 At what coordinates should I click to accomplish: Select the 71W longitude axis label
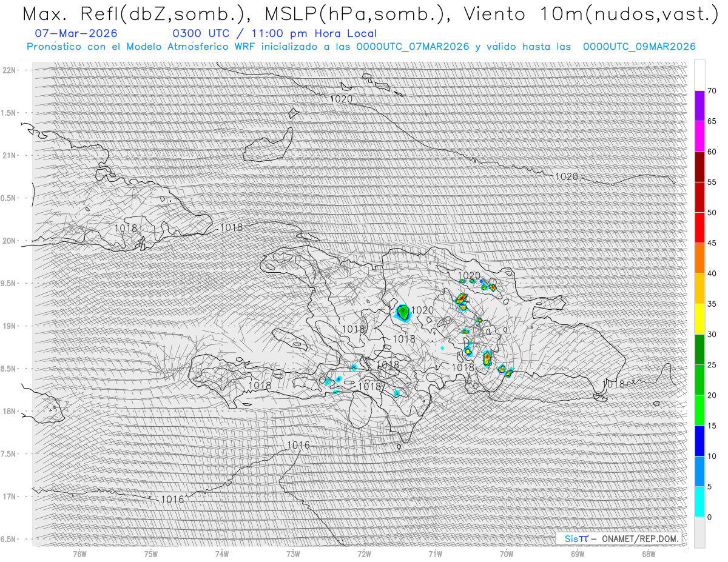(435, 554)
